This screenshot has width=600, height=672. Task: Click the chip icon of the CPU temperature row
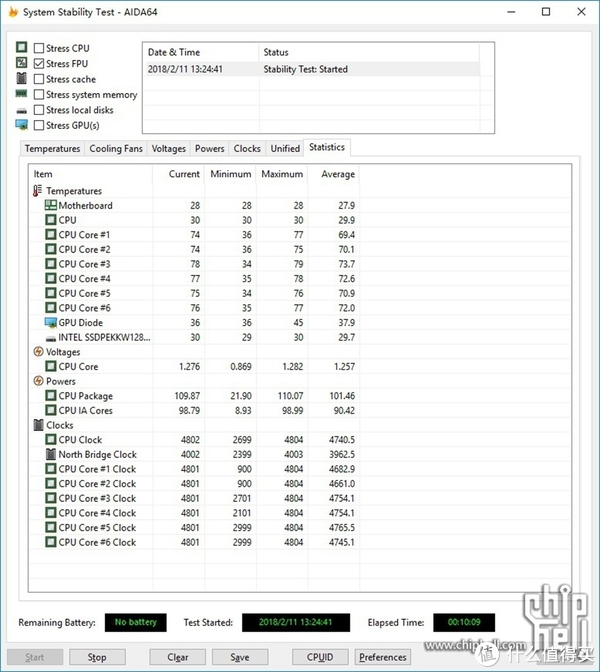pyautogui.click(x=51, y=220)
